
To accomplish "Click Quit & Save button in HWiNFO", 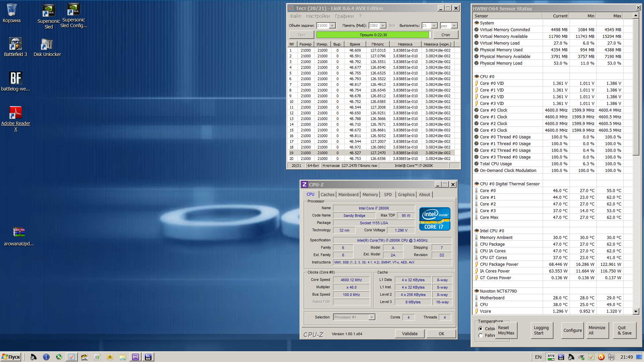I will pos(625,330).
